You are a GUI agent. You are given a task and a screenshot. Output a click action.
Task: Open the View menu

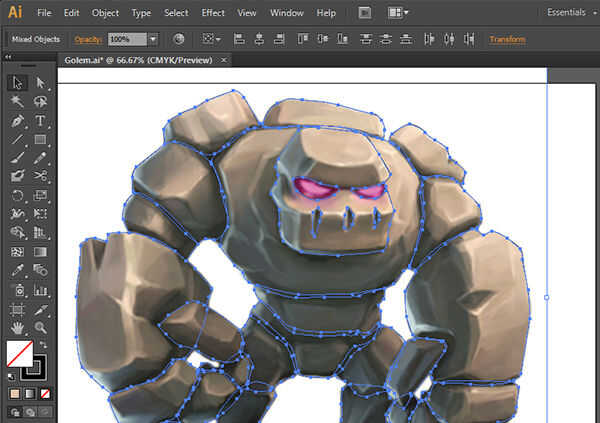[247, 13]
